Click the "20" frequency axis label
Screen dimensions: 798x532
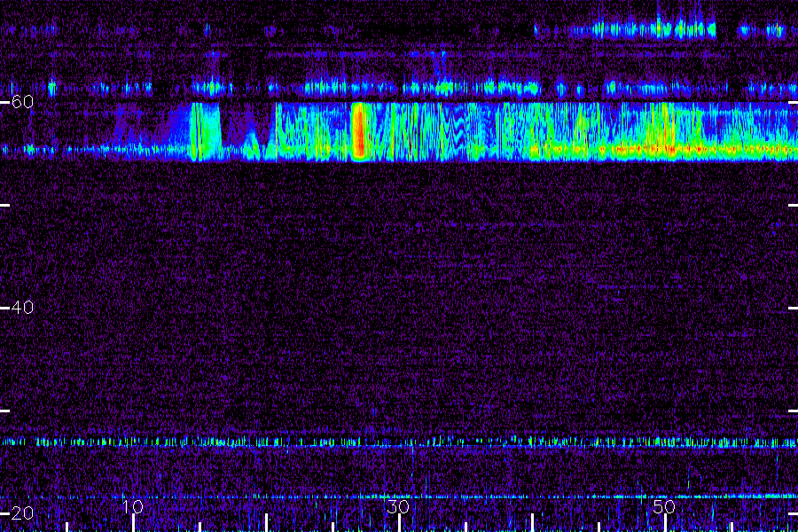click(22, 512)
